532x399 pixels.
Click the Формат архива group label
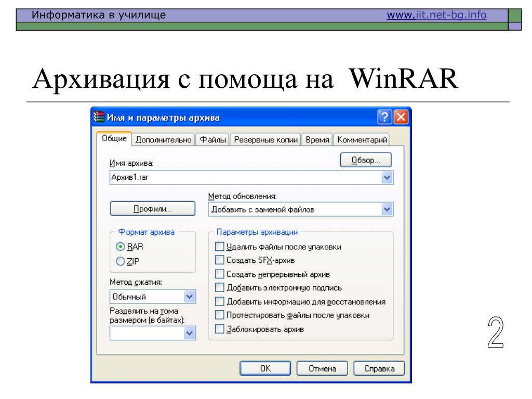click(146, 232)
